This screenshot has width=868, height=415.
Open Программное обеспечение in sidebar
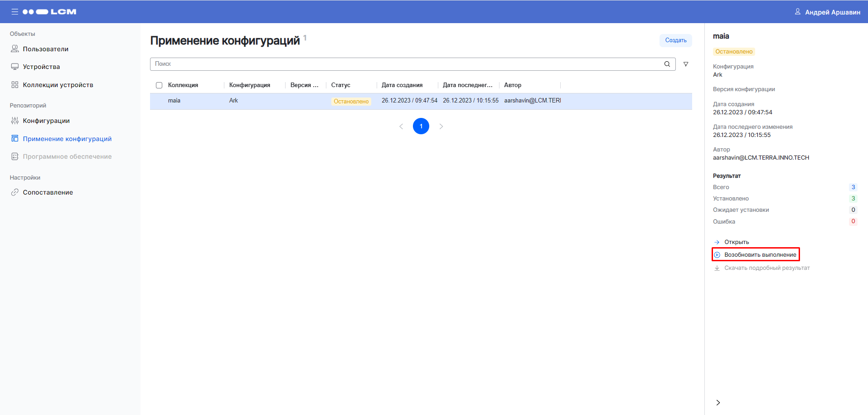click(x=67, y=156)
